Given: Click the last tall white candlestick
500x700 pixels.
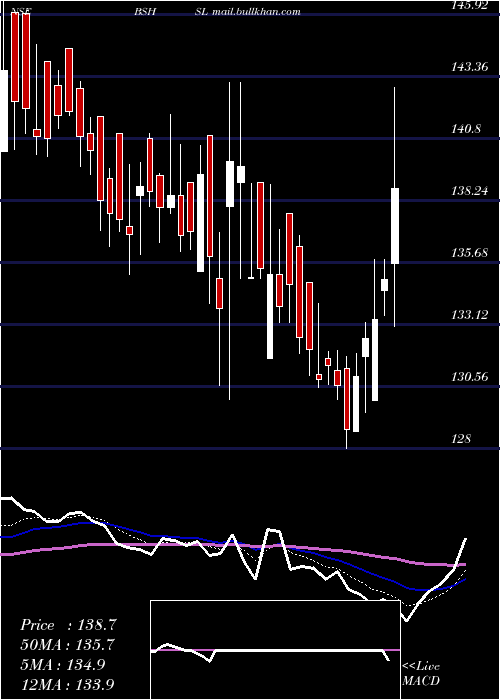Looking at the screenshot, I should pyautogui.click(x=395, y=226).
